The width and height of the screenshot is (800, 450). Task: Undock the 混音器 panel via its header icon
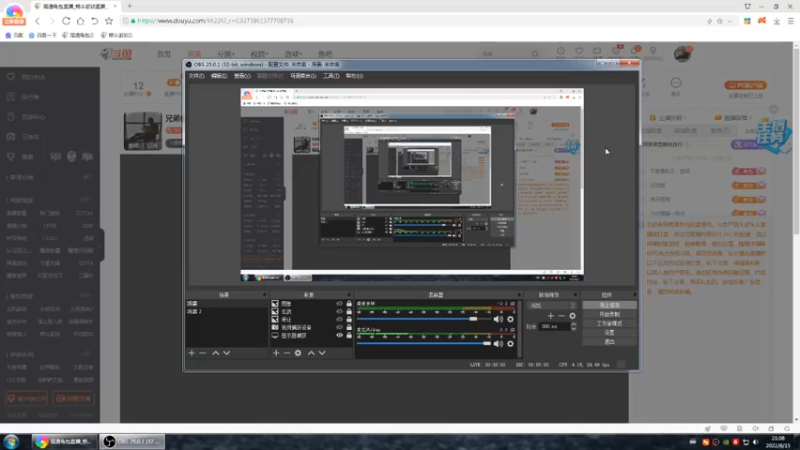click(x=519, y=295)
